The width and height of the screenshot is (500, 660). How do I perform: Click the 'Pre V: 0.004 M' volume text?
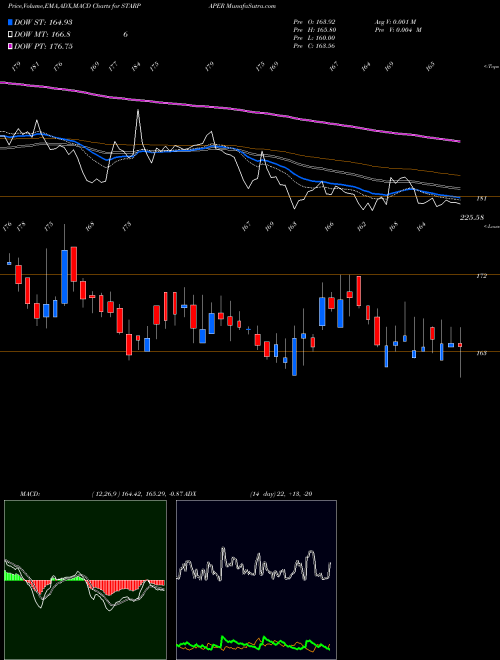[x=398, y=30]
